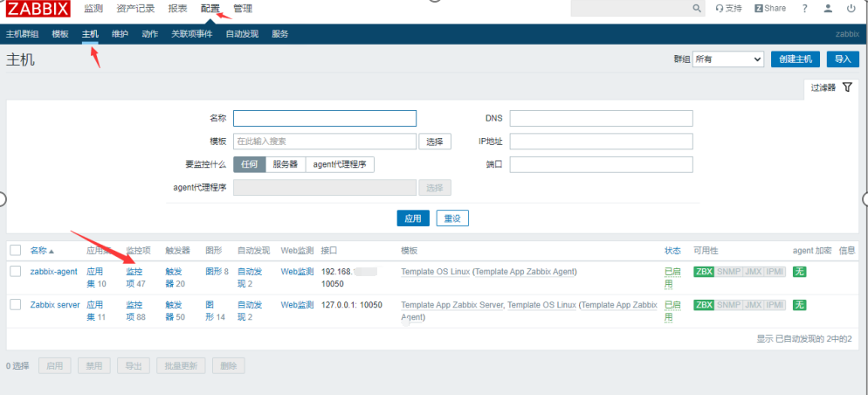
Task: Click IPMI badge in Zabbix server row
Action: pyautogui.click(x=775, y=305)
